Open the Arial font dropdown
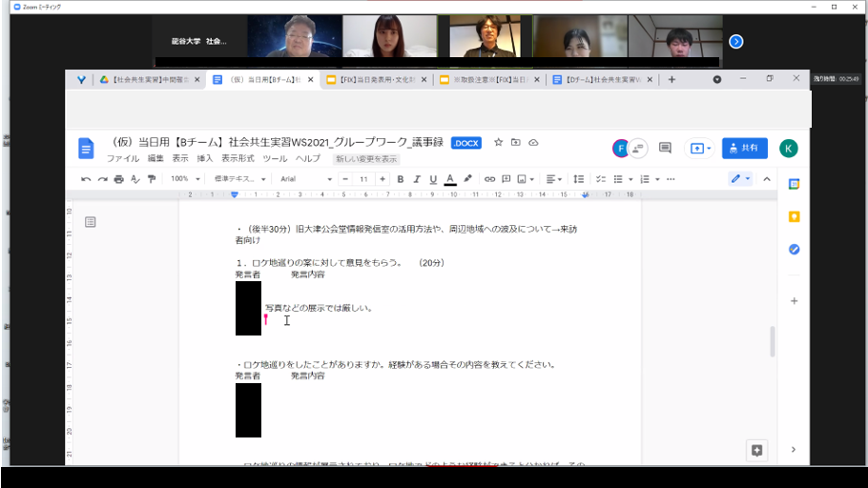This screenshot has width=868, height=488. coord(305,179)
